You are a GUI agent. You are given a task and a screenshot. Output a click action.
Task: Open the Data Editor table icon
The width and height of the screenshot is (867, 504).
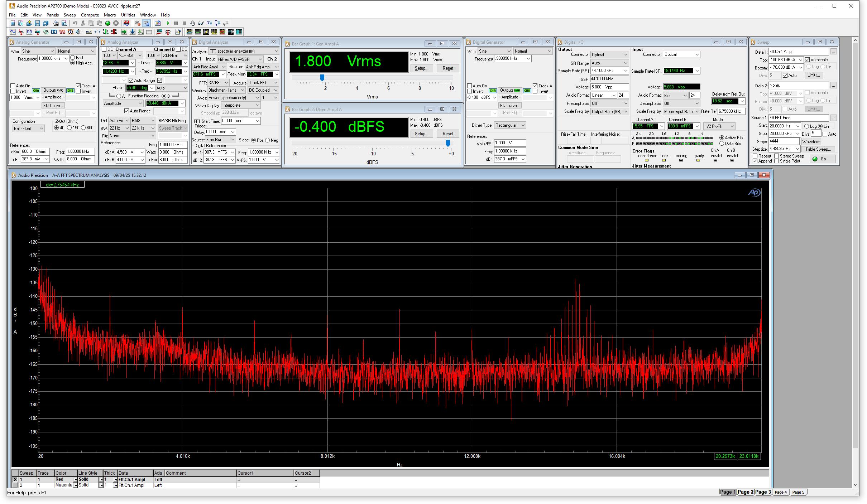(149, 32)
